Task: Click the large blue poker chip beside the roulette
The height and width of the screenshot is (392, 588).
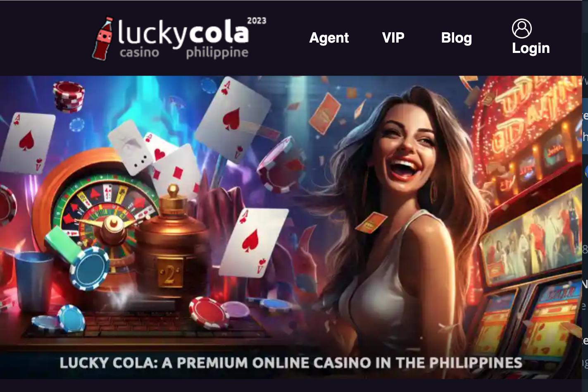Action: (90, 268)
